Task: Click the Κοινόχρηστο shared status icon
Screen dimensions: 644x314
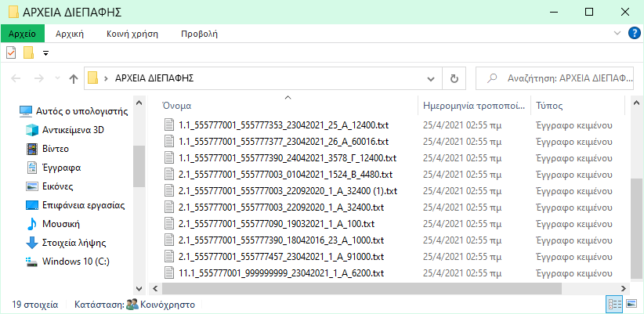Action: coord(132,305)
